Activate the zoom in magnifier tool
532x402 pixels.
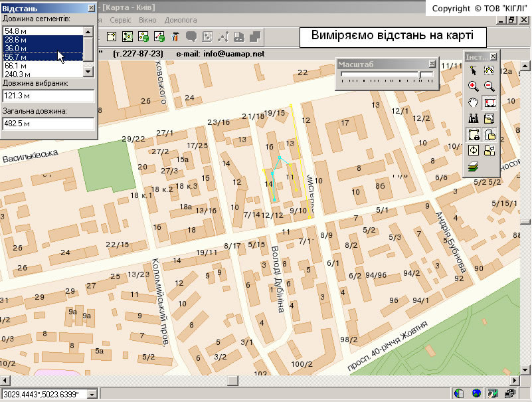click(x=474, y=86)
